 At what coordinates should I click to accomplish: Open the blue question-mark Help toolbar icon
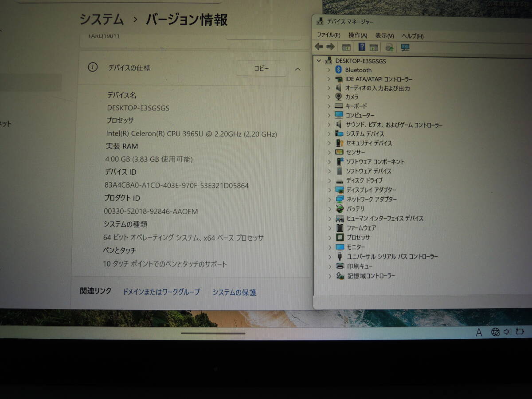click(x=362, y=47)
